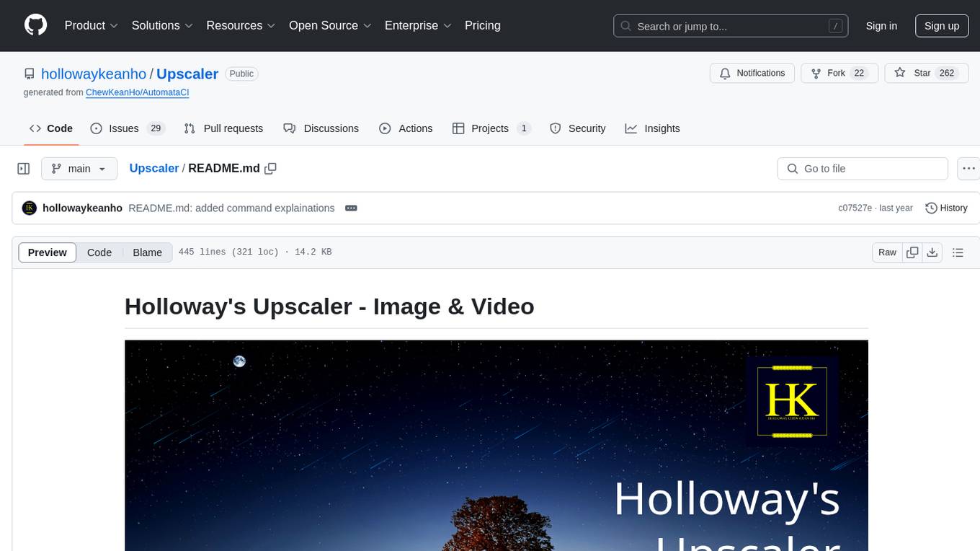This screenshot has width=980, height=551.
Task: Expand the commit message details ellipsis
Action: point(351,208)
